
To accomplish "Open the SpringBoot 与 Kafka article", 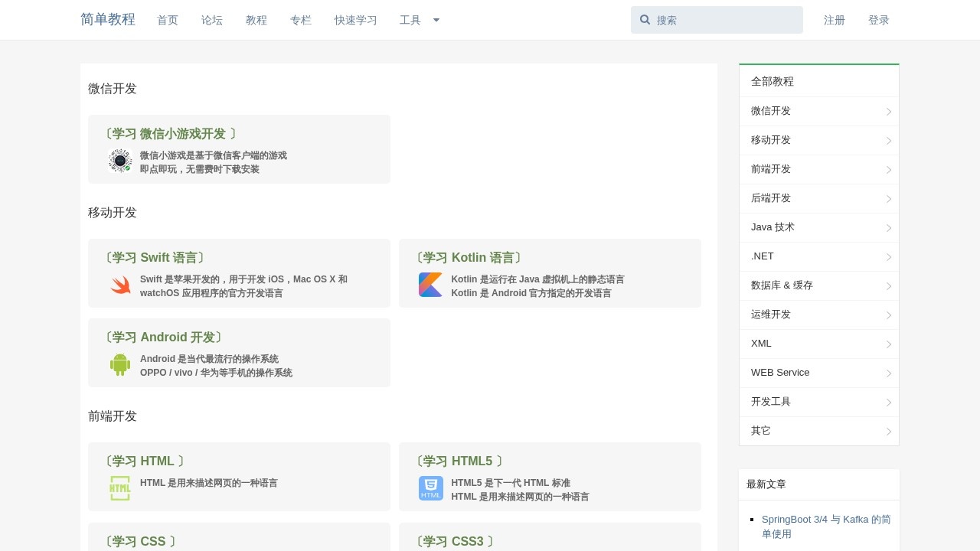I will 825,527.
